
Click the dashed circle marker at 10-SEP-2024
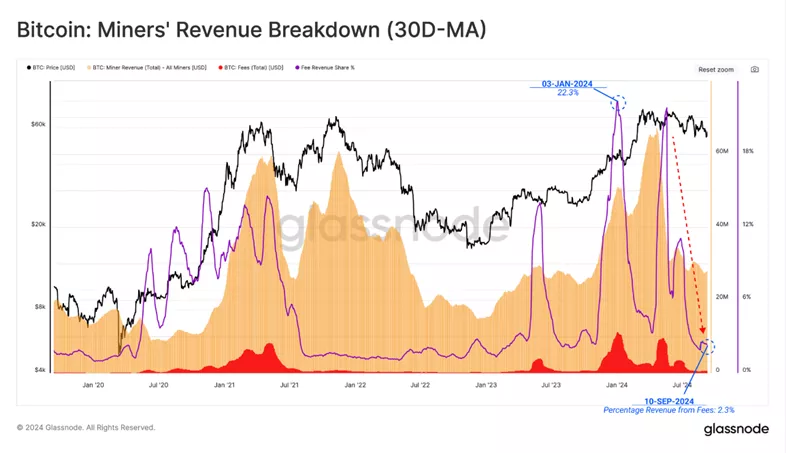tap(706, 346)
